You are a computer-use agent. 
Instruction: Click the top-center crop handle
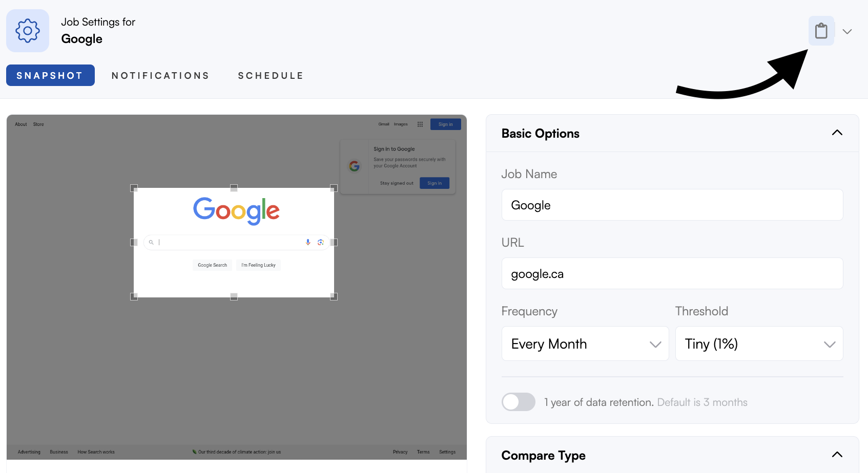(234, 188)
